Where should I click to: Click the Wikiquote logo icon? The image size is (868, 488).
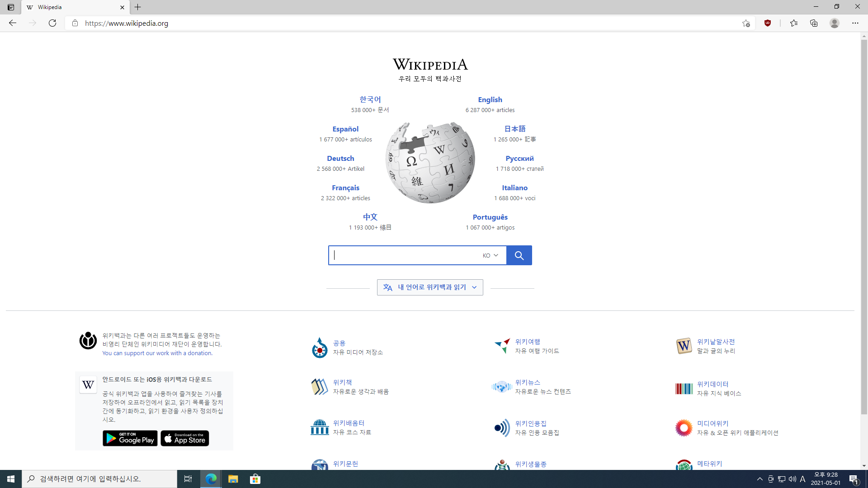[x=502, y=427]
